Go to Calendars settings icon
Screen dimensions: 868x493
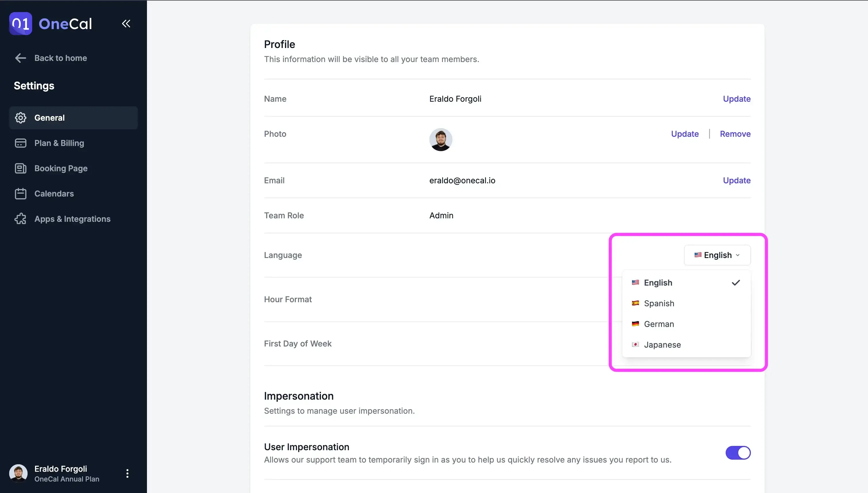click(20, 194)
